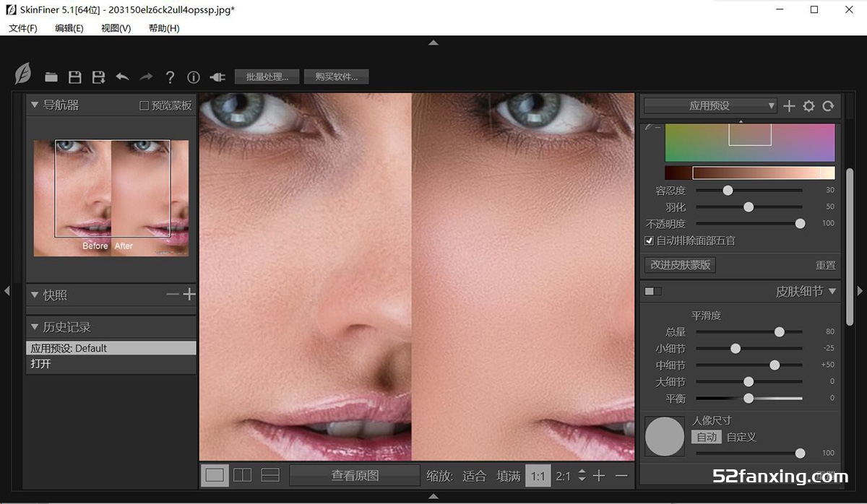The height and width of the screenshot is (504, 867).
Task: Click the open folder icon in toolbar
Action: 51,77
